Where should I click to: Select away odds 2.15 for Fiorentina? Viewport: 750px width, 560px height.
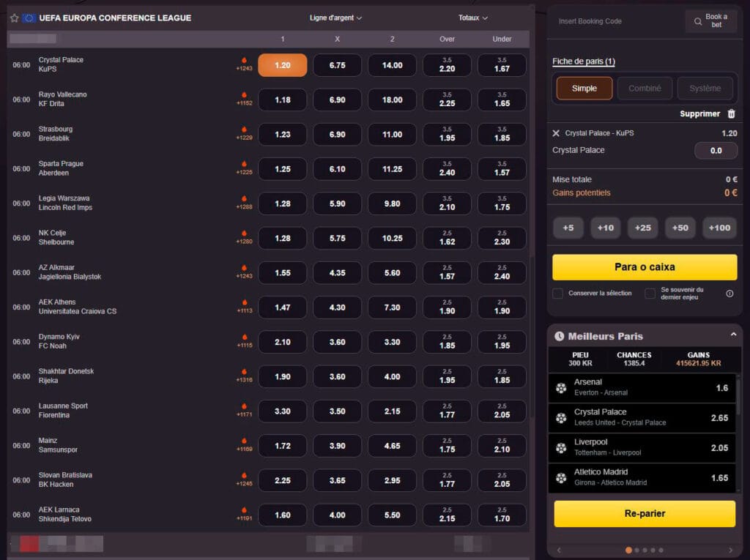[393, 411]
